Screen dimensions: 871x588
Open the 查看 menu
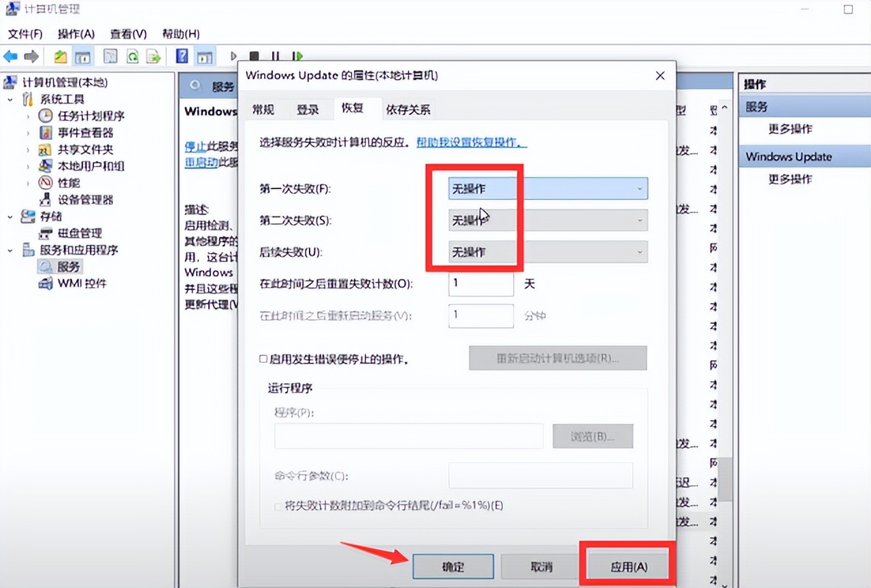pyautogui.click(x=127, y=33)
